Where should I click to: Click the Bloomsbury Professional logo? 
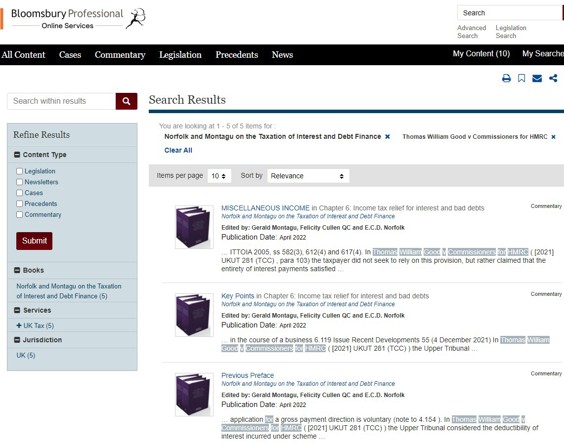(x=78, y=19)
